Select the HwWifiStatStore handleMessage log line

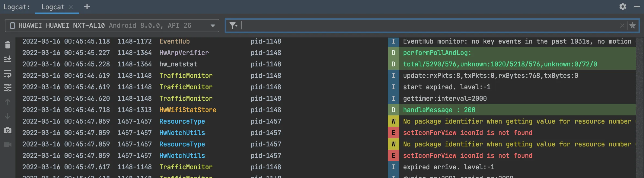439,110
